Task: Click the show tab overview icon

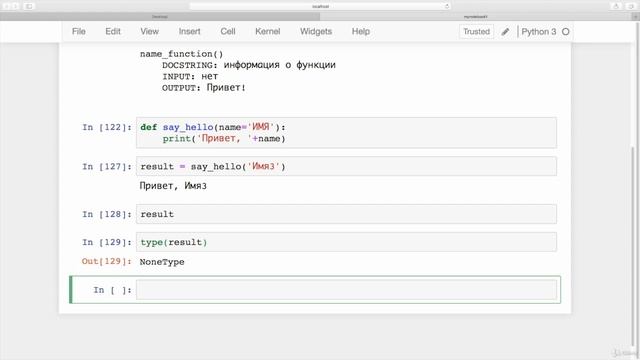Action: 631,6
